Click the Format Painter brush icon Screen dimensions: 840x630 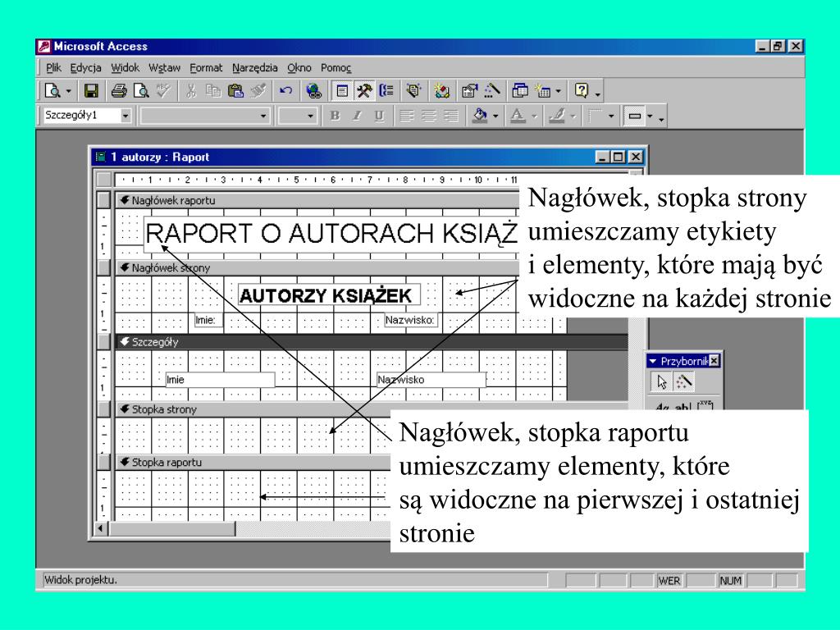coord(258,91)
